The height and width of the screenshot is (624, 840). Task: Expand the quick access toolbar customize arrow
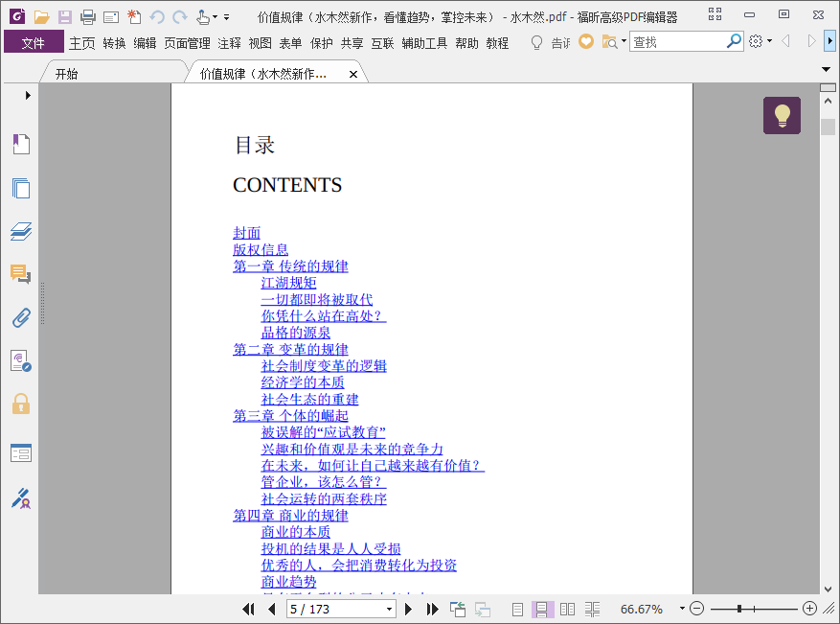click(227, 17)
